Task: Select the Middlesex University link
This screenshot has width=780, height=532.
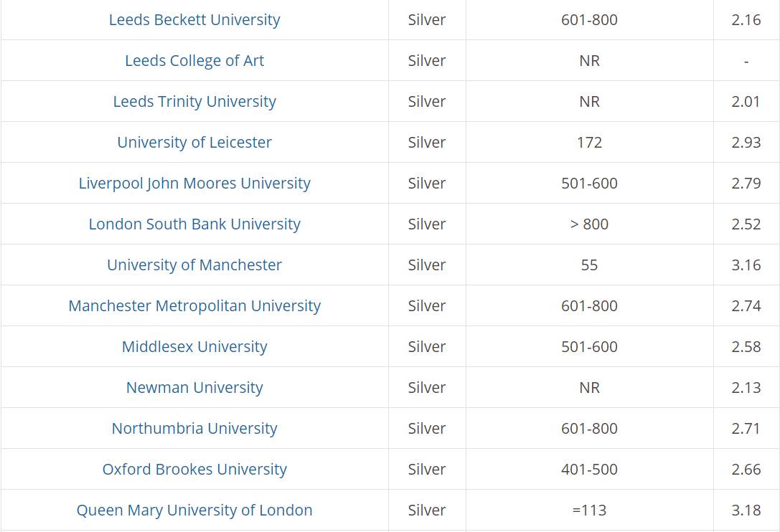Action: tap(194, 346)
